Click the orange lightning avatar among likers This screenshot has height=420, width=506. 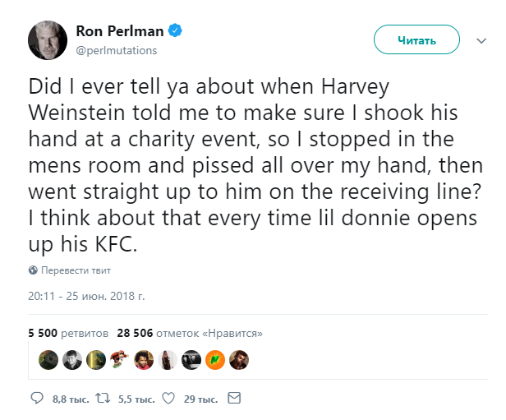click(x=215, y=360)
